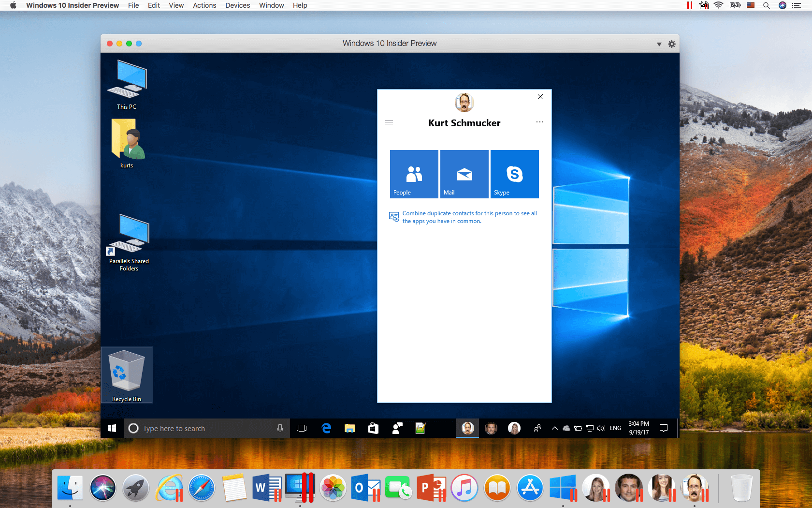The height and width of the screenshot is (508, 812).
Task: Open the three-dot more options in contact panel
Action: (540, 122)
